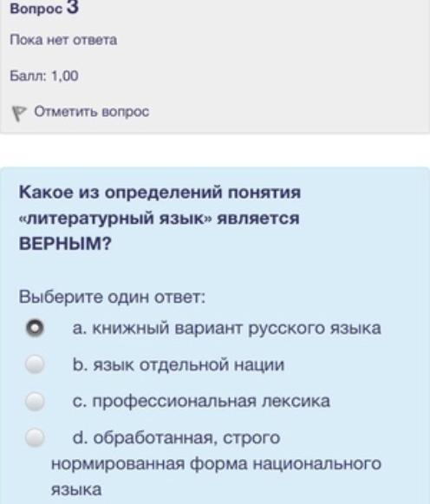This screenshot has height=504, width=430.
Task: Click the word ВЕРНЫМ? in the question
Action: 65,244
